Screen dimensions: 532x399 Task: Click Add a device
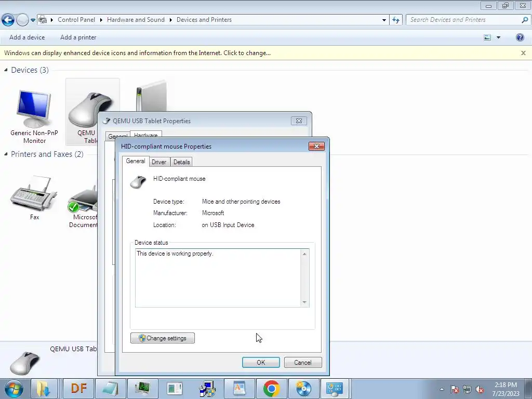coord(27,37)
